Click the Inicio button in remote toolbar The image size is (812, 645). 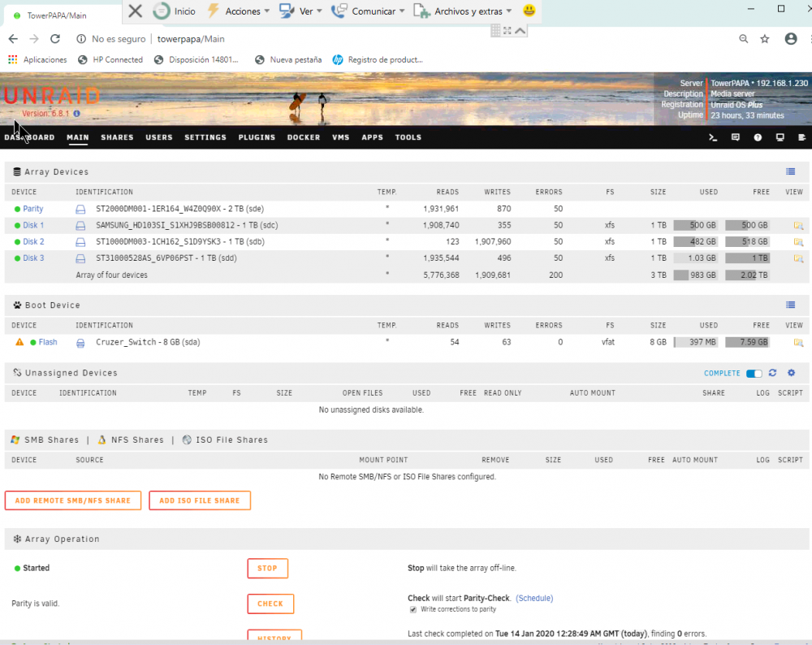pos(175,11)
